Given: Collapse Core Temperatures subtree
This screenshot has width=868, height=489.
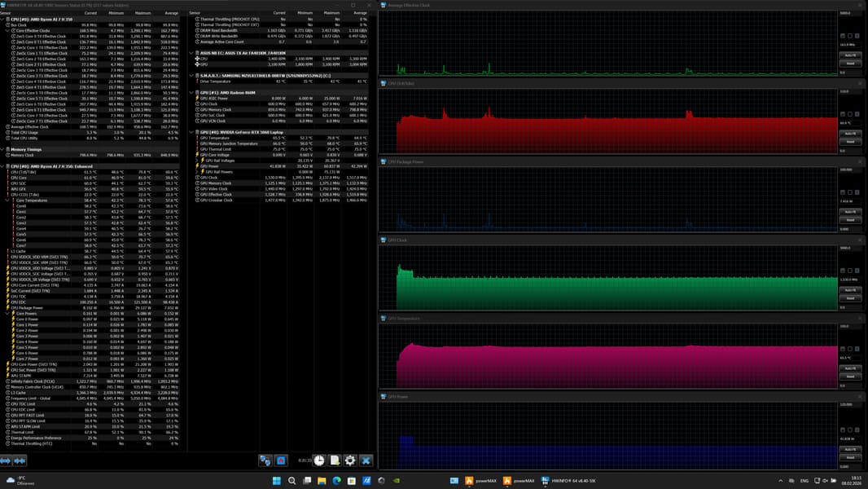Looking at the screenshot, I should coord(8,200).
